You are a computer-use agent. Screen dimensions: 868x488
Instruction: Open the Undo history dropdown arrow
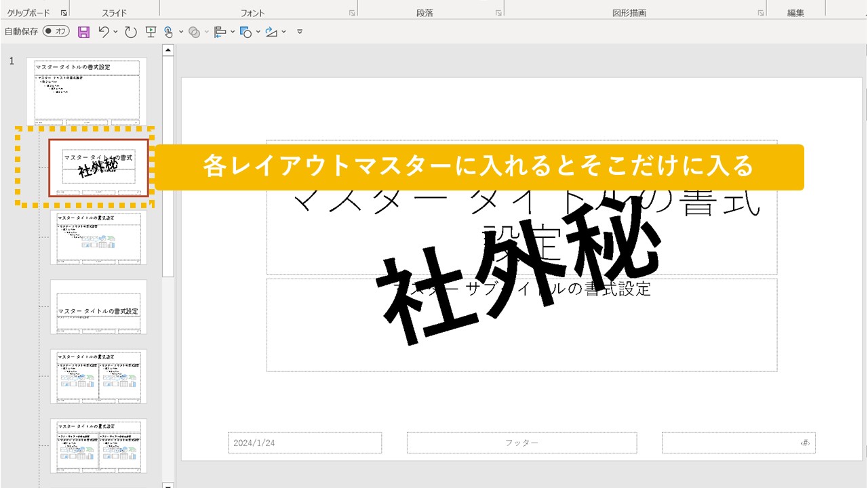coord(114,31)
